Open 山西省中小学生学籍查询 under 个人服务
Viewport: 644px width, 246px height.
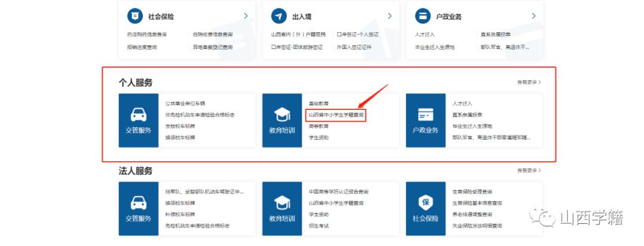coord(336,115)
